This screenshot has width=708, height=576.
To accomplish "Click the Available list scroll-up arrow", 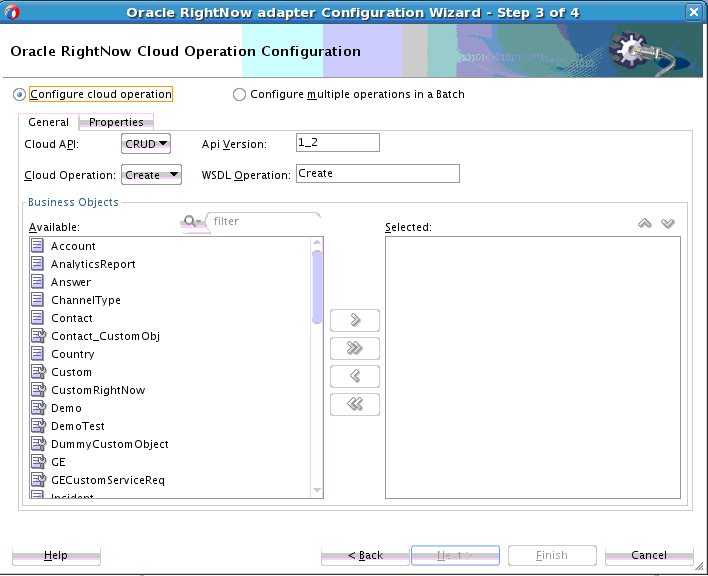I will 317,242.
